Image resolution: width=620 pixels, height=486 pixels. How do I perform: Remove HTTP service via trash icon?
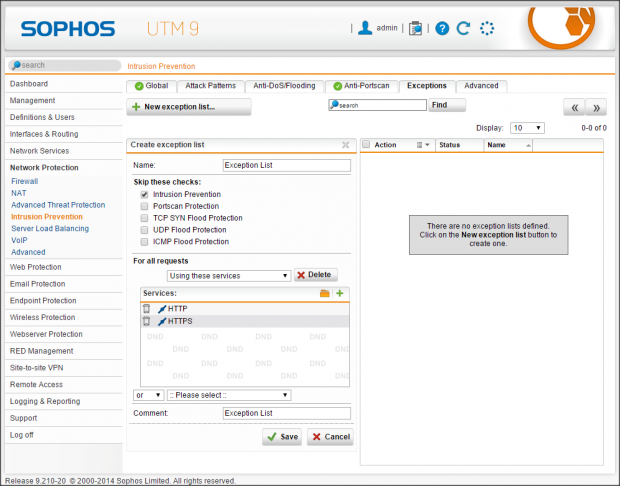(x=146, y=308)
